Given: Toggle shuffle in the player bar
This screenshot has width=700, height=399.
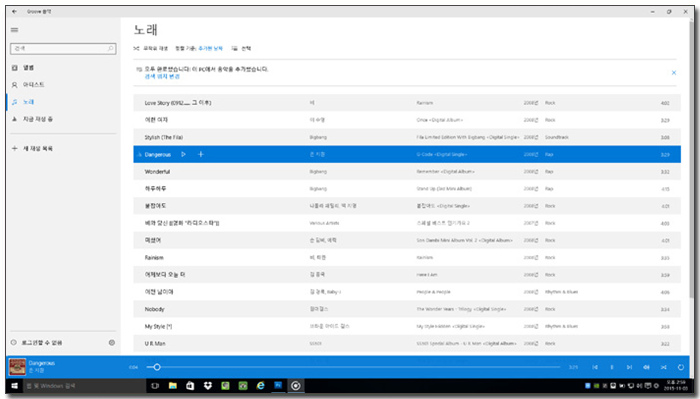Looking at the screenshot, I should click(663, 367).
